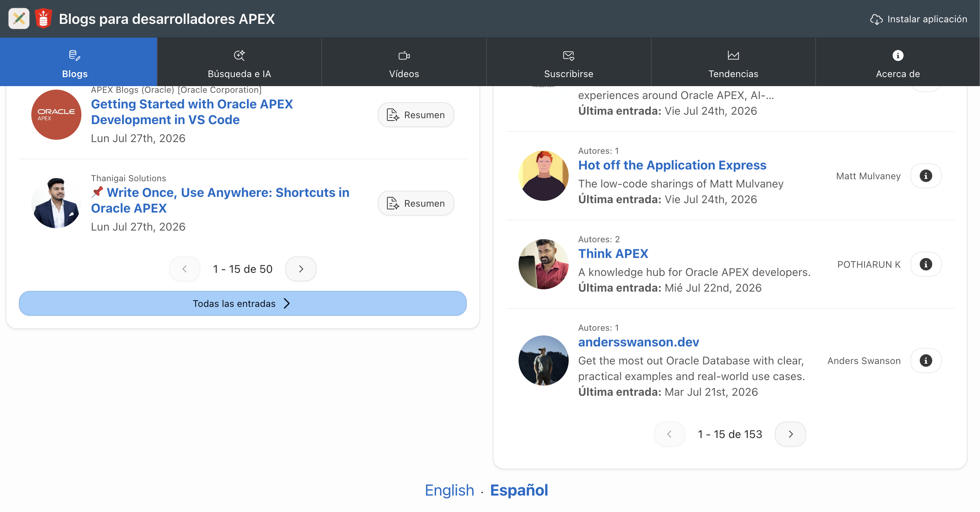Click the sparkle document icon in first Resumen
Viewport: 980px width, 512px height.
coord(393,115)
